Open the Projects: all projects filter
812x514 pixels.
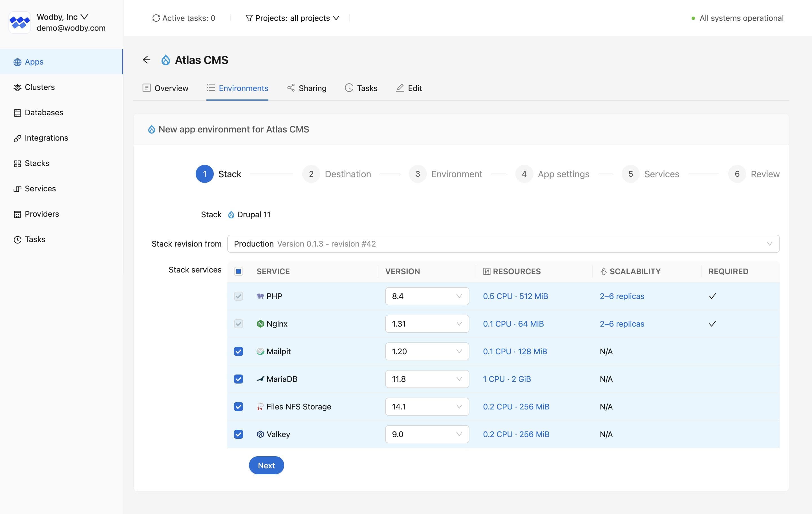292,18
